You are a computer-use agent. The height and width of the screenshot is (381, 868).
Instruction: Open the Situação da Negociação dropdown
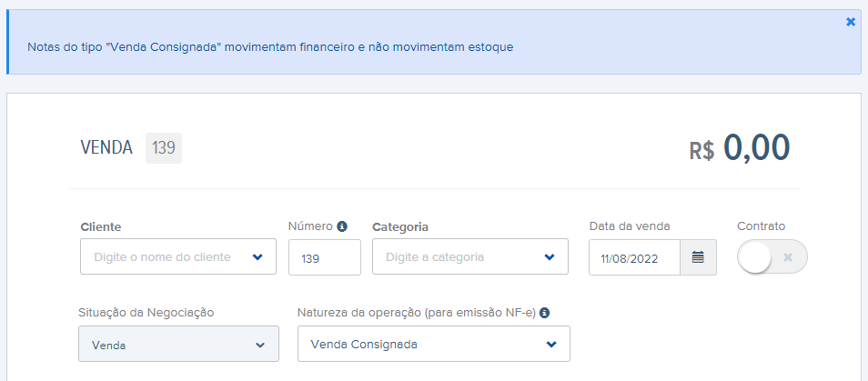(179, 344)
